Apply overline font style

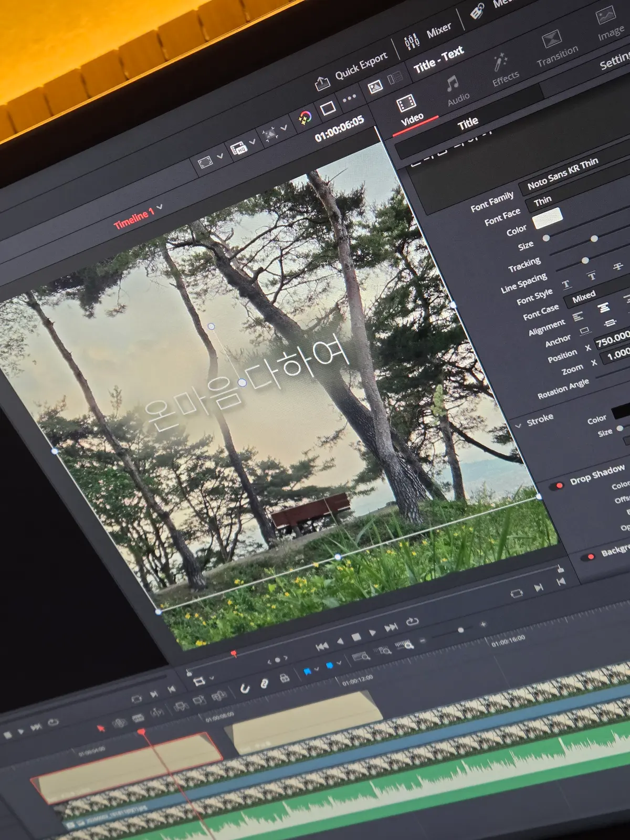click(592, 276)
